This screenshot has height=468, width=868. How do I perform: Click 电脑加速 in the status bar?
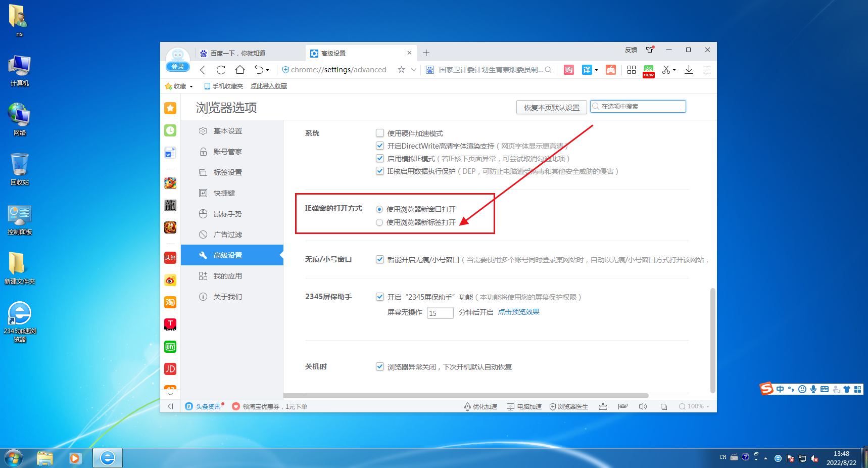(x=524, y=406)
